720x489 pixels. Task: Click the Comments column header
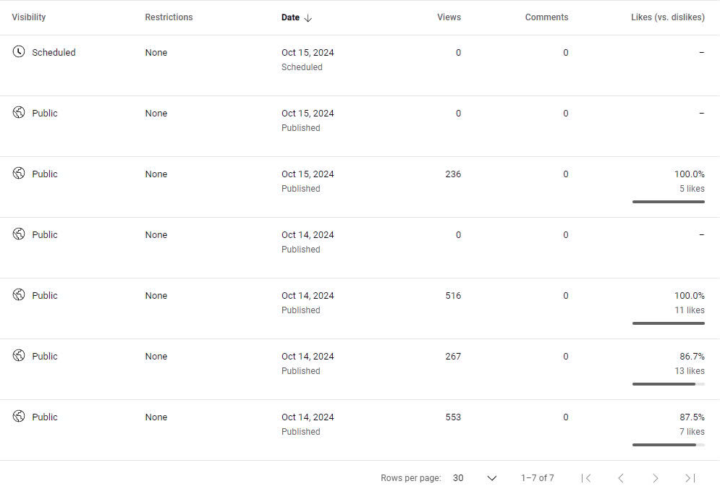(546, 17)
